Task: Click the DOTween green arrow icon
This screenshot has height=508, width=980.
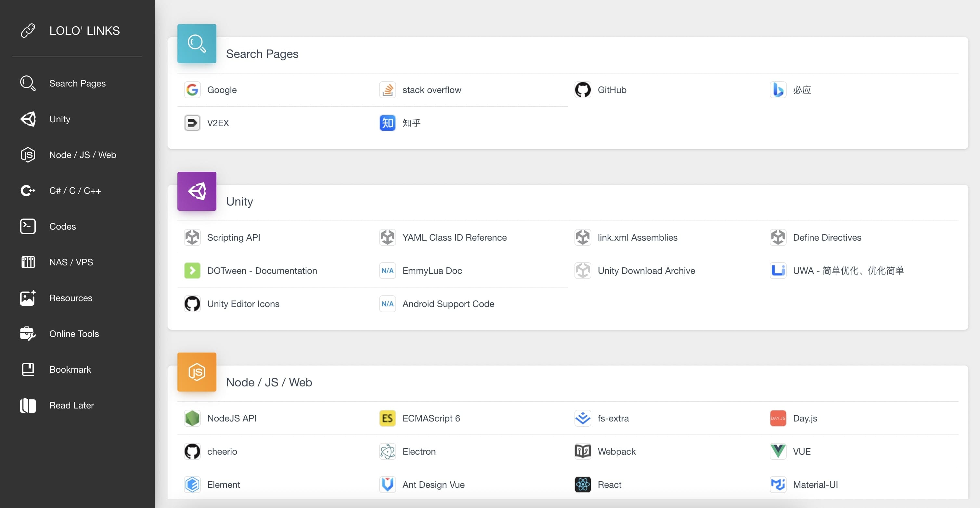Action: click(192, 271)
